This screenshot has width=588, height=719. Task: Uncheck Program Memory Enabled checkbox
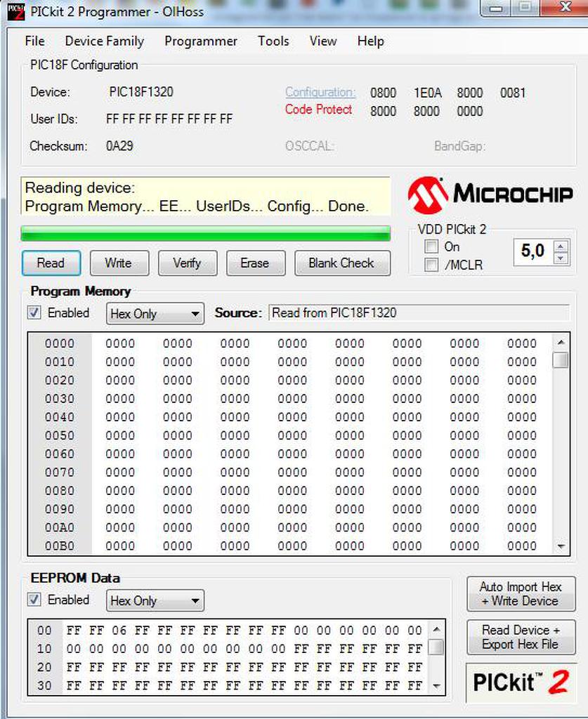coord(34,312)
